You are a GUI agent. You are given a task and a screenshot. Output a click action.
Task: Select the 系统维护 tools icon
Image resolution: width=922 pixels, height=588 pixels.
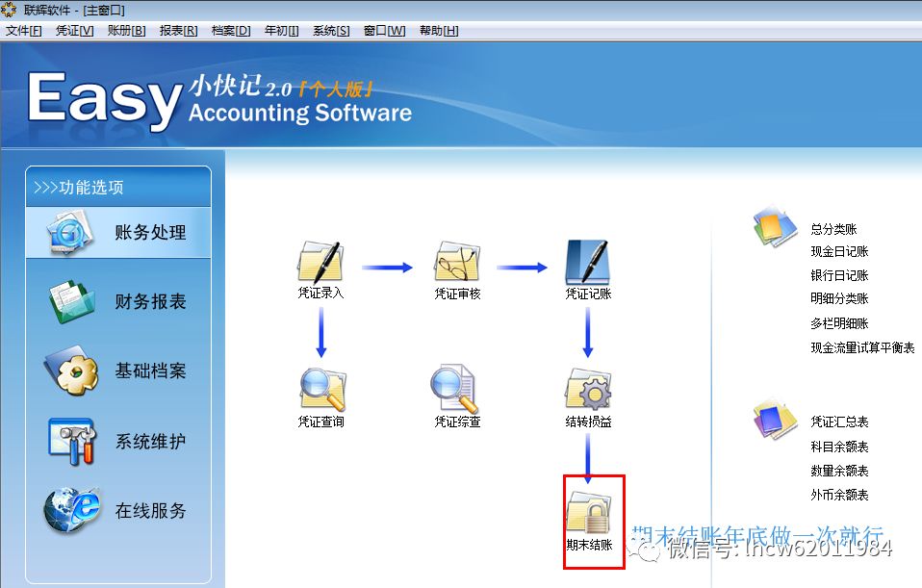coord(71,441)
